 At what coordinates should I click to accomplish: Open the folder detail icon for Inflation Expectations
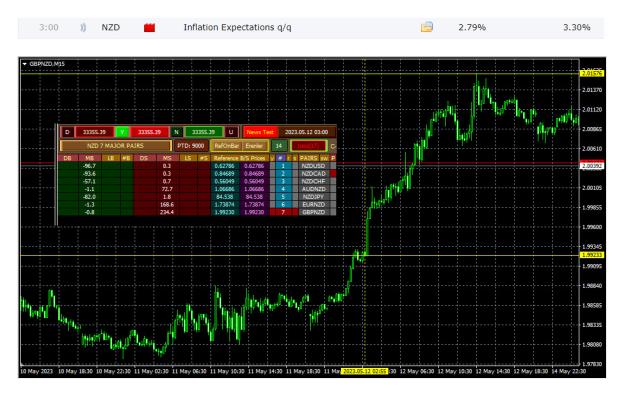[x=427, y=27]
